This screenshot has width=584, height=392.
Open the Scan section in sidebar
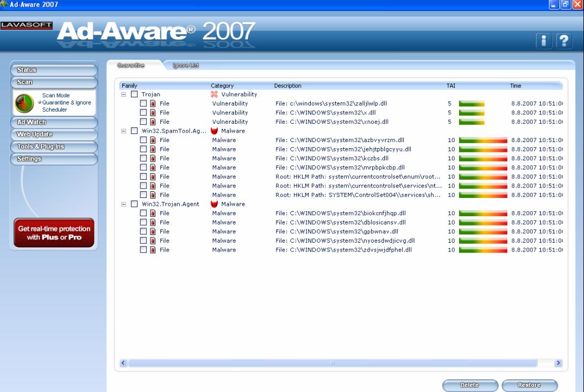pos(54,82)
